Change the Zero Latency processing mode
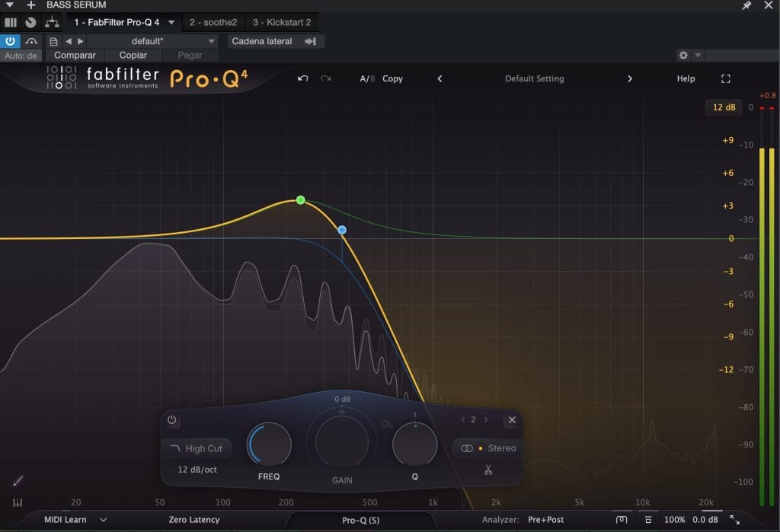The width and height of the screenshot is (780, 532). pyautogui.click(x=194, y=520)
